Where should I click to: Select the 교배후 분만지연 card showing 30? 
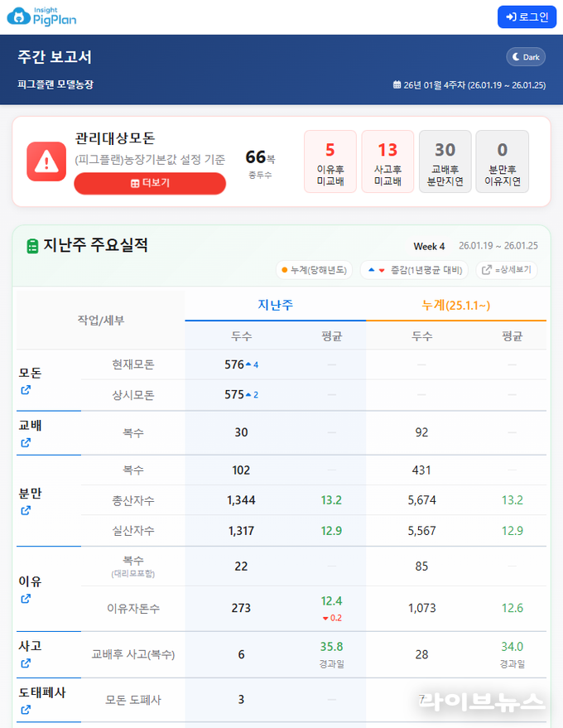coord(445,162)
